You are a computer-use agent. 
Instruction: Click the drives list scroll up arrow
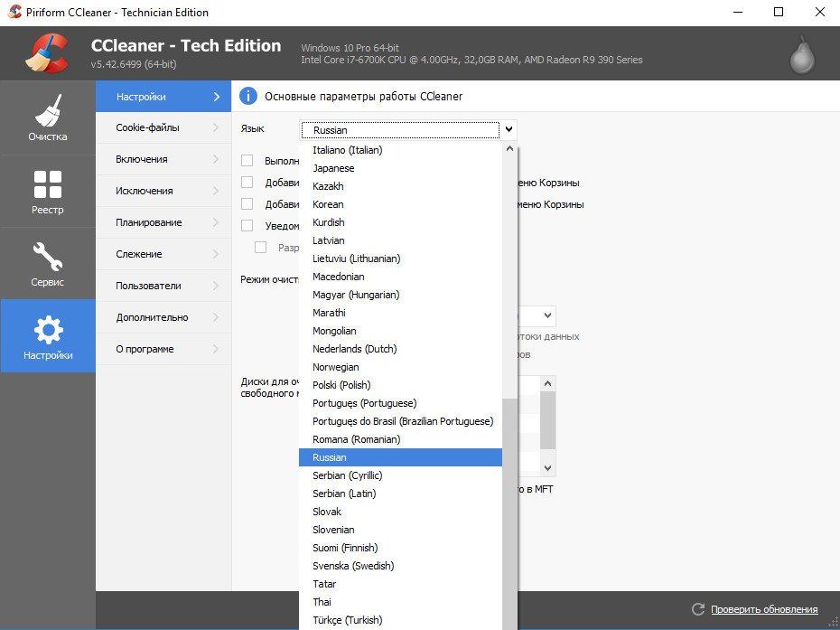tap(547, 383)
